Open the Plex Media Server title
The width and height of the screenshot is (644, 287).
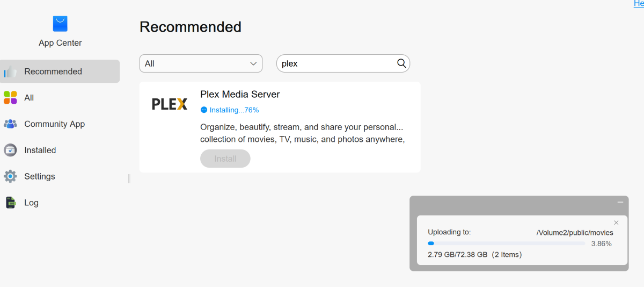point(240,95)
